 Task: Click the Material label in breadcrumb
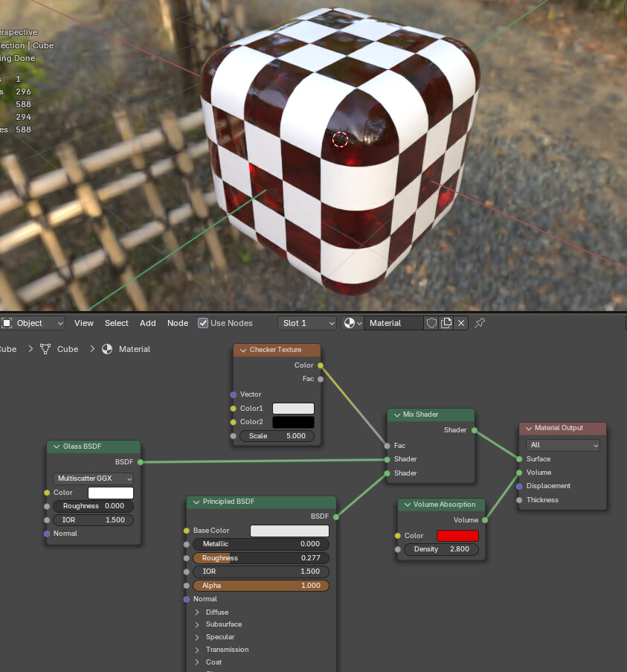[x=135, y=349]
